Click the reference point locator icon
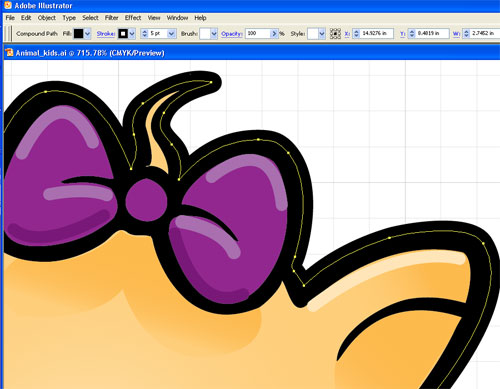This screenshot has width=500, height=389. 335,33
